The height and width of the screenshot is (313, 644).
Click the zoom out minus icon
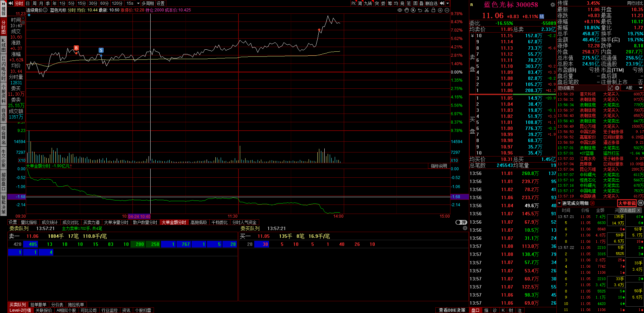point(447,10)
